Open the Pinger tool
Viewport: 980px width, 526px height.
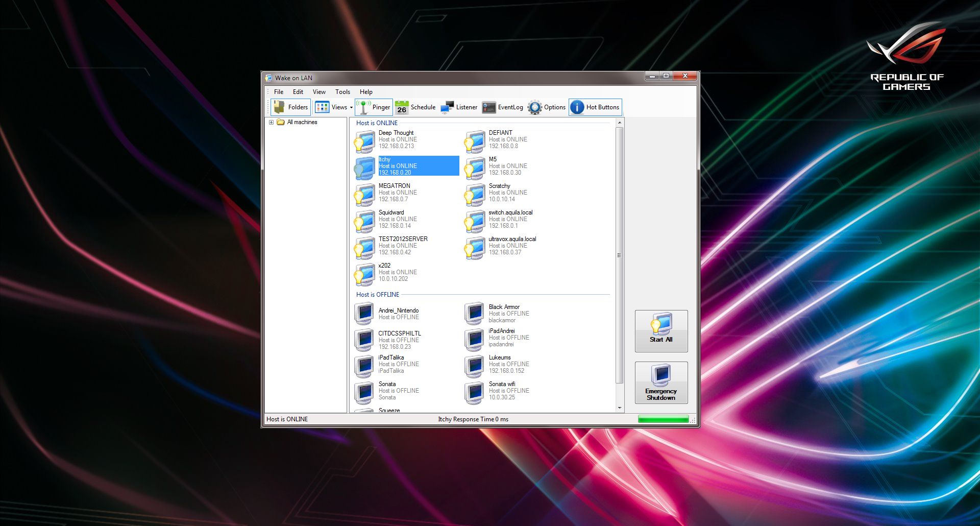click(x=374, y=107)
